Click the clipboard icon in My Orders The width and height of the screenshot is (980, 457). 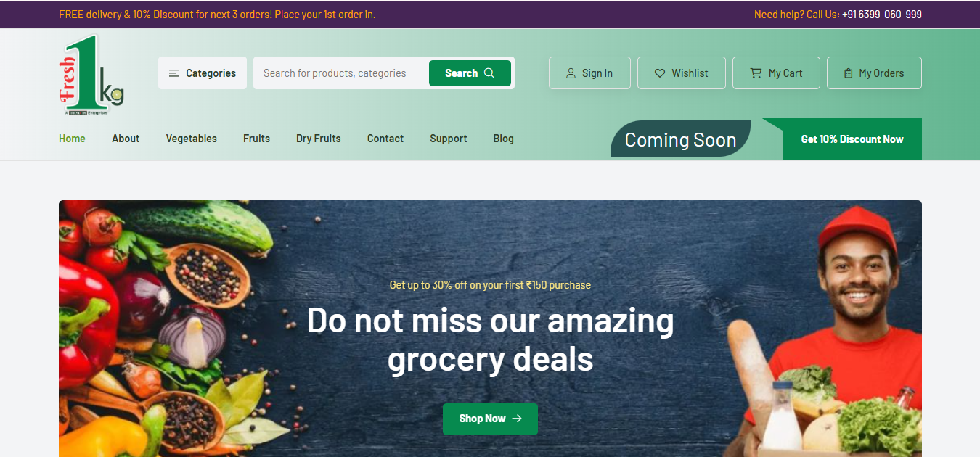coord(848,73)
